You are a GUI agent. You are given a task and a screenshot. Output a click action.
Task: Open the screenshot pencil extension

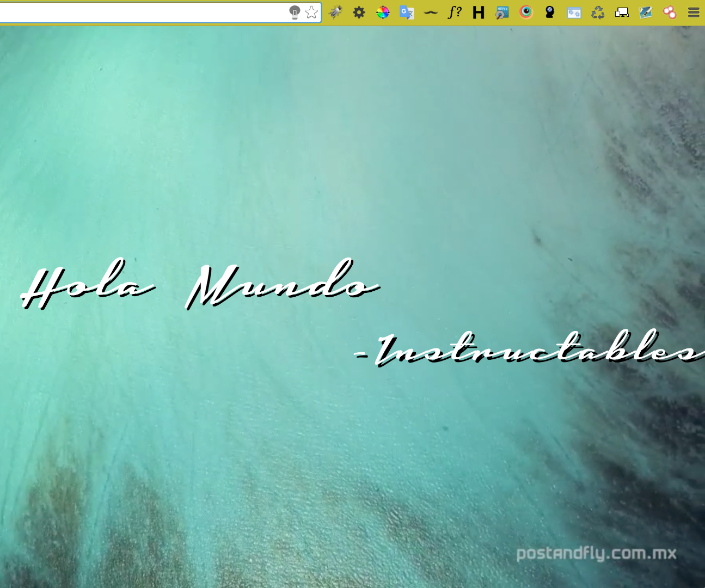tap(646, 12)
